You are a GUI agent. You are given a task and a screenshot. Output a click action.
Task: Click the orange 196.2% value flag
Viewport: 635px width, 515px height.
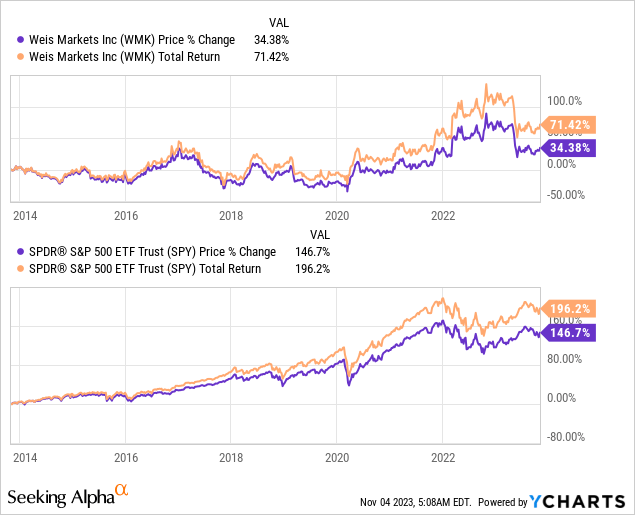click(570, 310)
